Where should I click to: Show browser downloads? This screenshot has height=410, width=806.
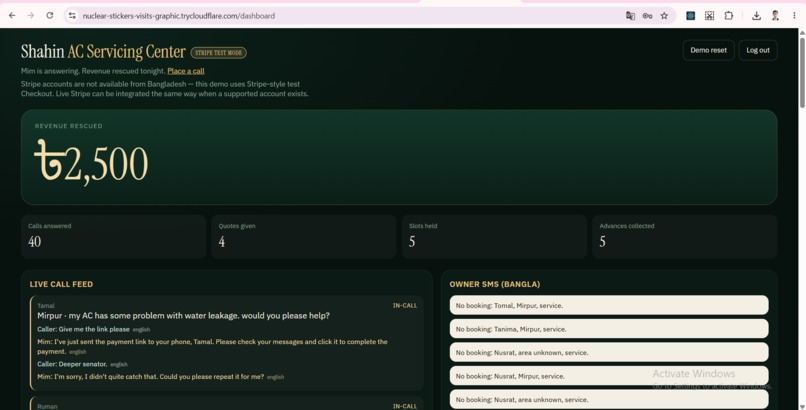[x=756, y=16]
